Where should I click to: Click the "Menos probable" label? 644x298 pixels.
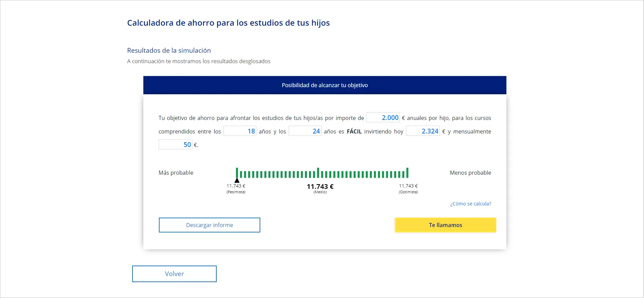pyautogui.click(x=470, y=173)
